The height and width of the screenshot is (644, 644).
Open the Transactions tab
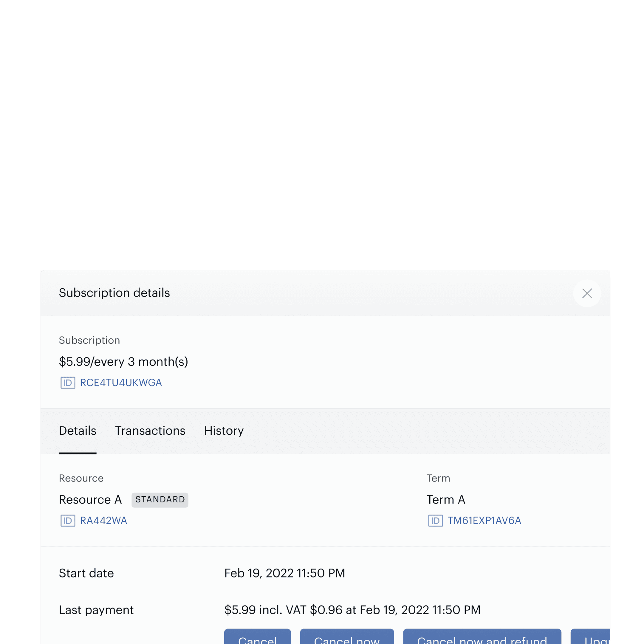point(150,431)
